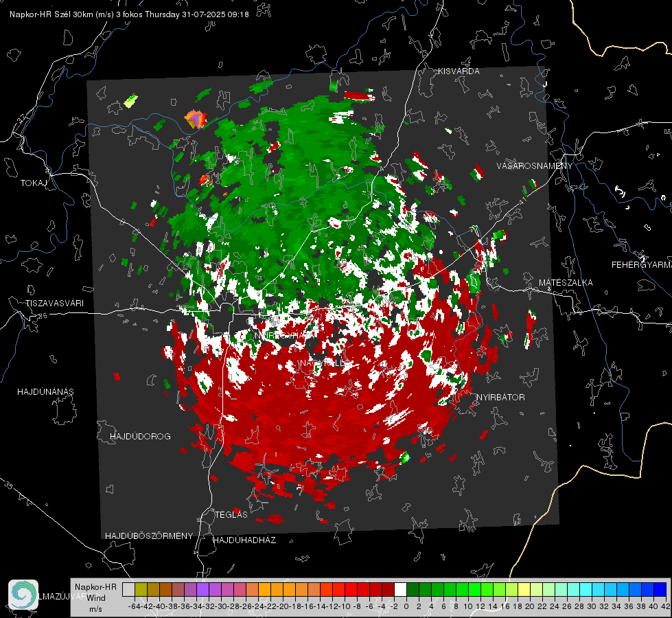Click road number 37 near Tokaj
The width and height of the screenshot is (672, 618).
21,118
